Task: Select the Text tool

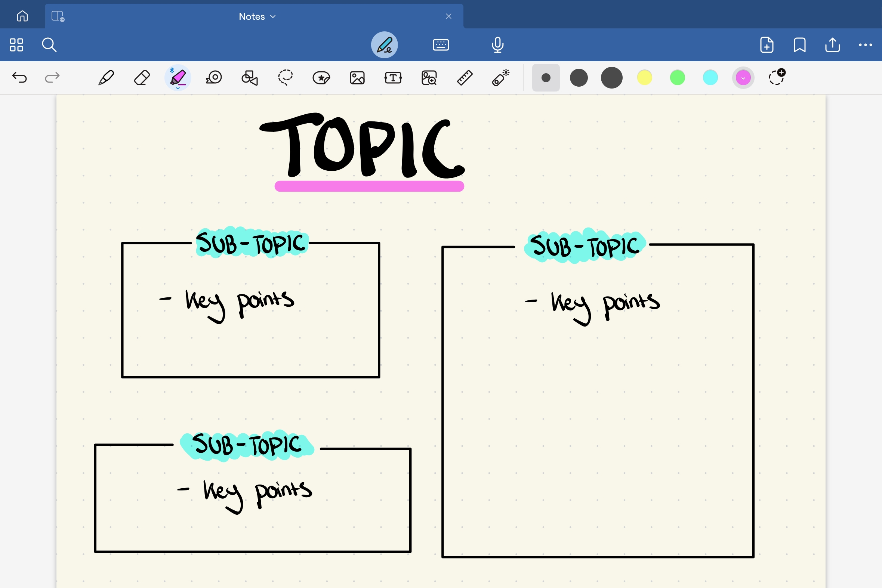Action: [x=393, y=78]
